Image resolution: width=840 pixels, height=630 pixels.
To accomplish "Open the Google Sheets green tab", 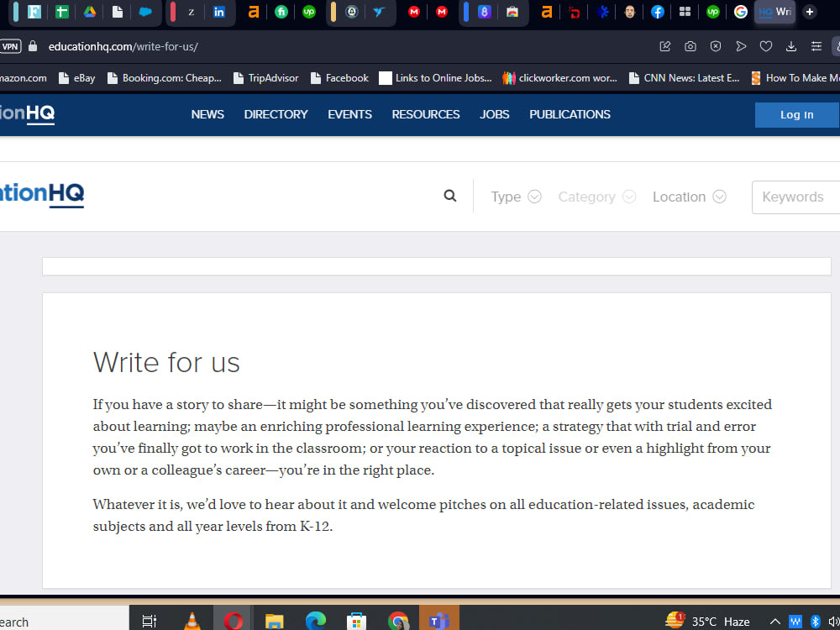I will pos(62,12).
